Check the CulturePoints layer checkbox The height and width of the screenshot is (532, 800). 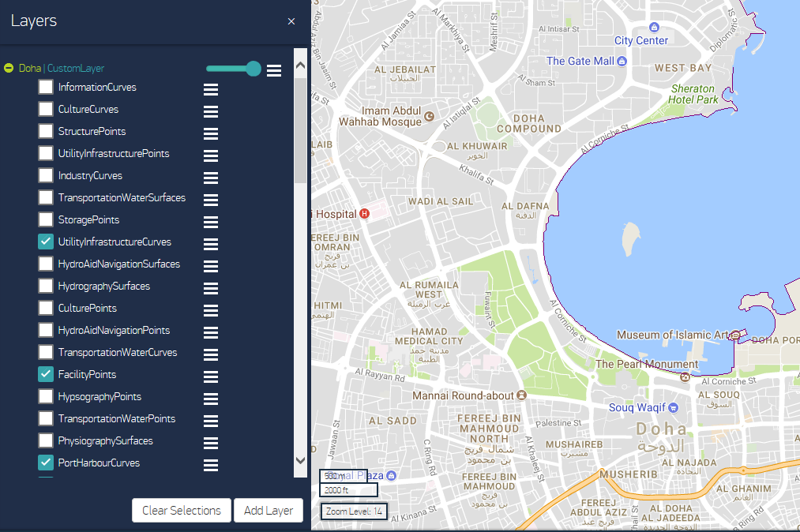click(x=46, y=308)
